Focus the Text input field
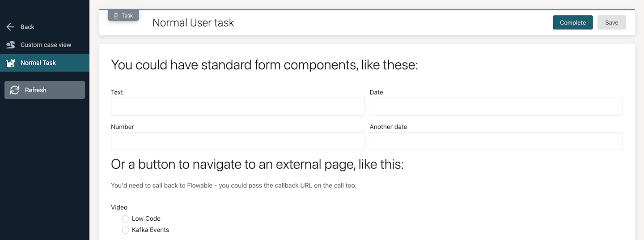Screen dimensions: 644x240 pyautogui.click(x=237, y=107)
